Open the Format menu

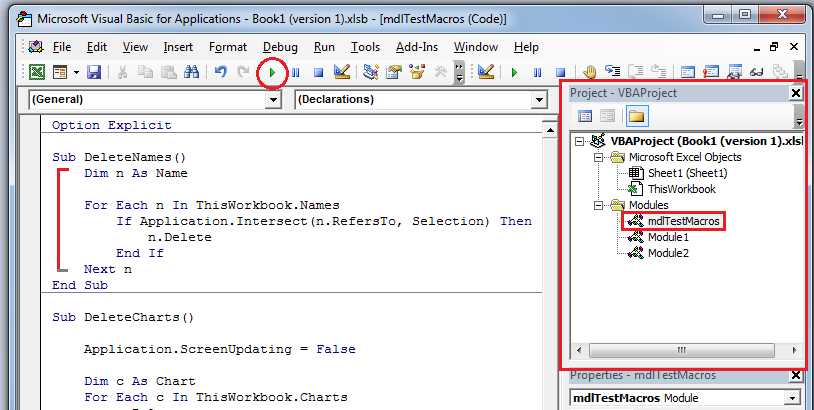228,47
